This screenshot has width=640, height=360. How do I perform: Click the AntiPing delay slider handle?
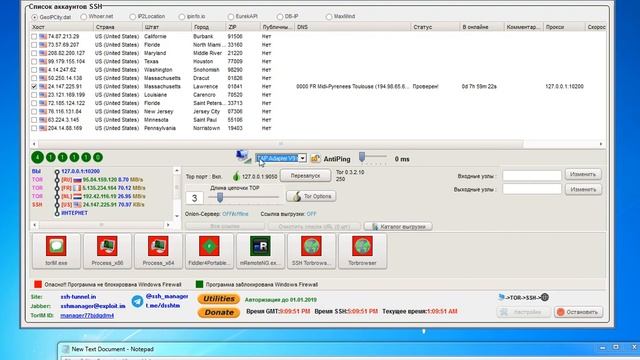362,157
